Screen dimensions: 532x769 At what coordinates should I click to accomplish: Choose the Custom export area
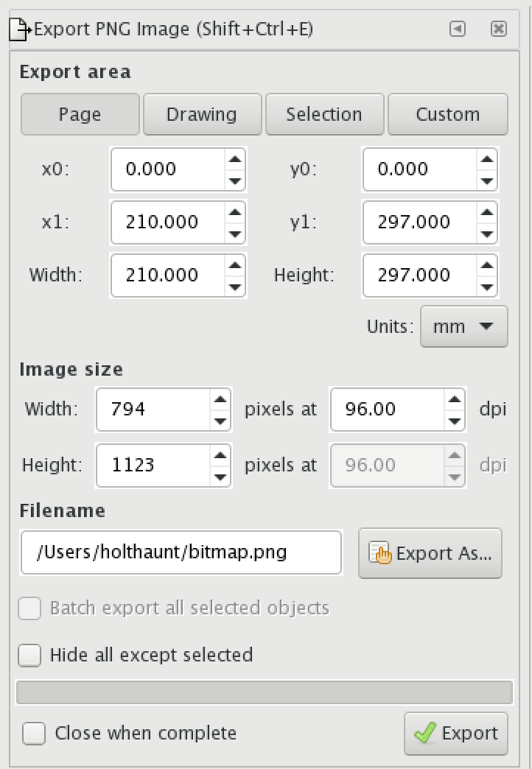coord(447,114)
